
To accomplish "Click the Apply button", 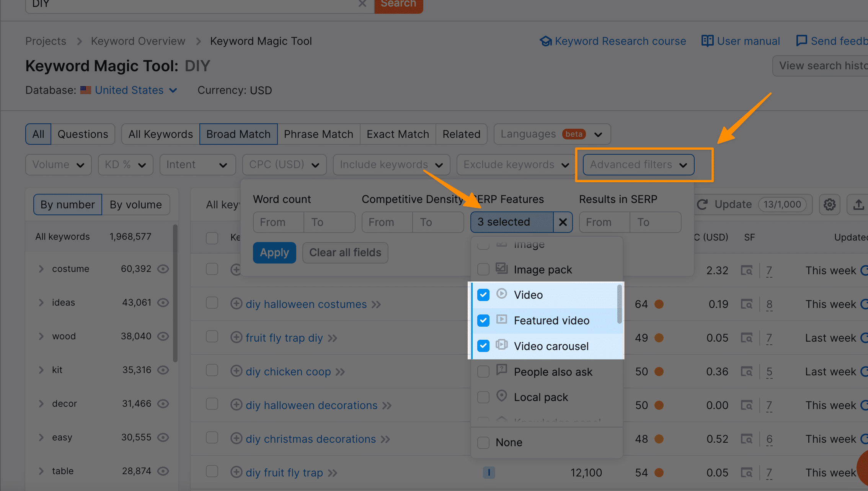I will point(274,251).
